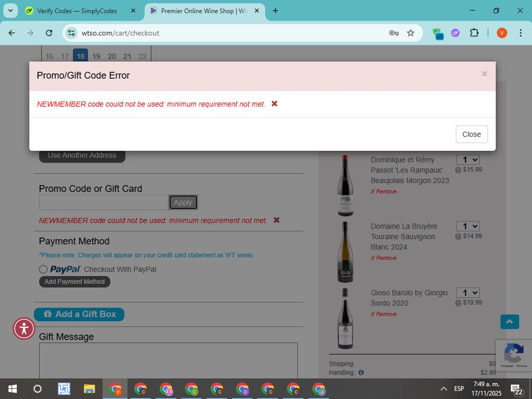The height and width of the screenshot is (399, 532).
Task: Open the saved passwords key icon
Action: click(x=394, y=33)
